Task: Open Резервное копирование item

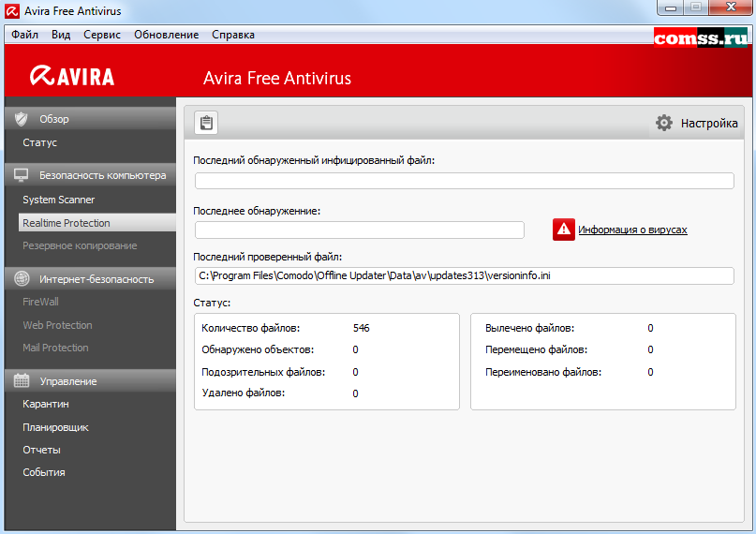Action: coord(80,245)
